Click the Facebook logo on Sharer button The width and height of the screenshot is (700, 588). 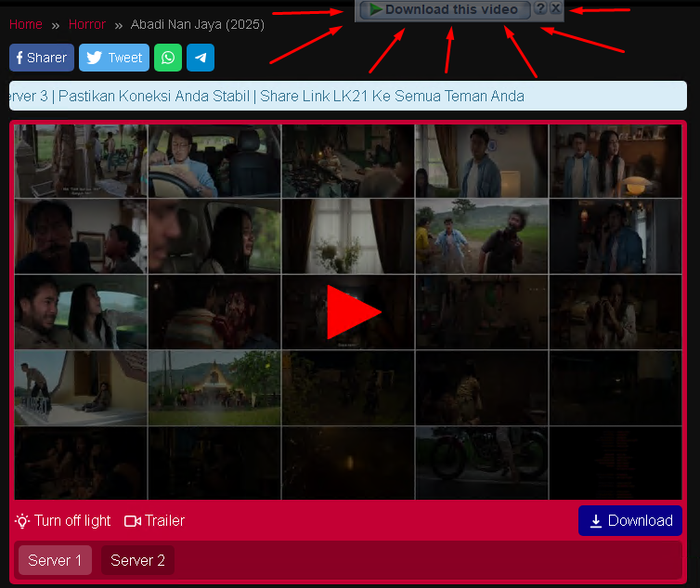pyautogui.click(x=20, y=58)
